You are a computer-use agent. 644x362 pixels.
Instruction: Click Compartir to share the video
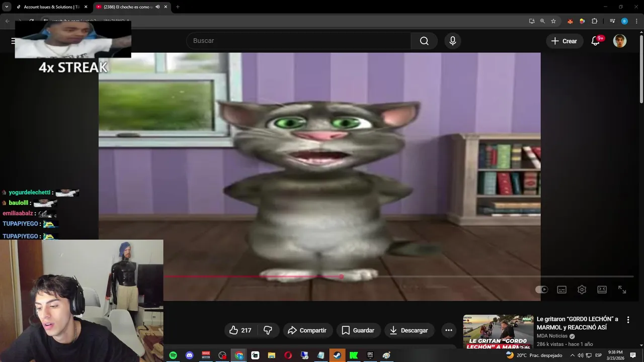click(307, 330)
